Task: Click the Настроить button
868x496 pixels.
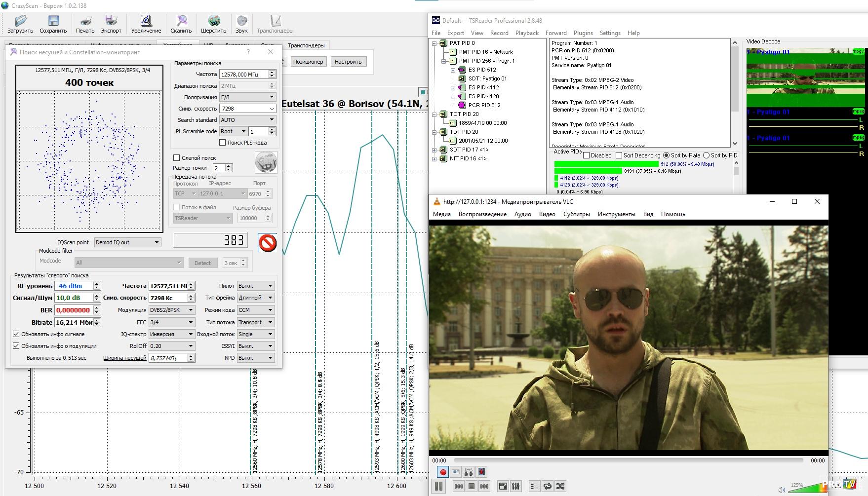Action: (348, 62)
